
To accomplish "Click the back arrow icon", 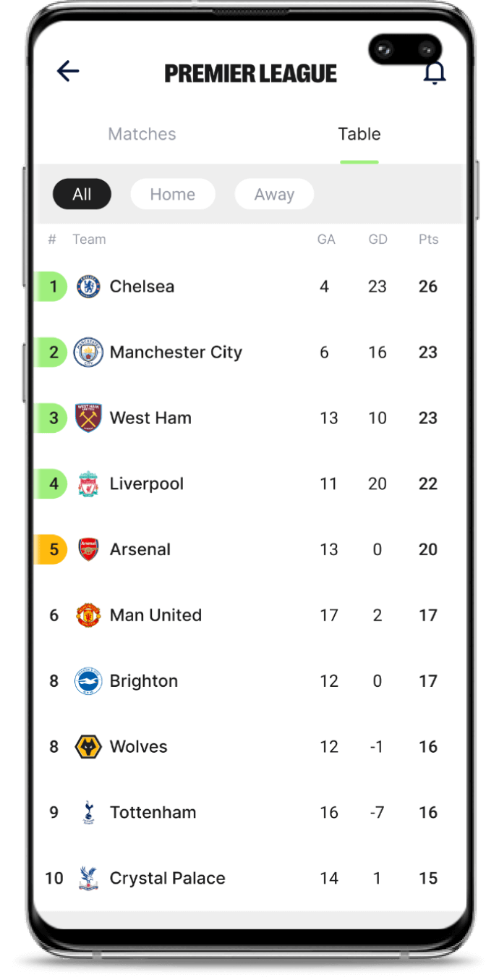I will [x=67, y=71].
